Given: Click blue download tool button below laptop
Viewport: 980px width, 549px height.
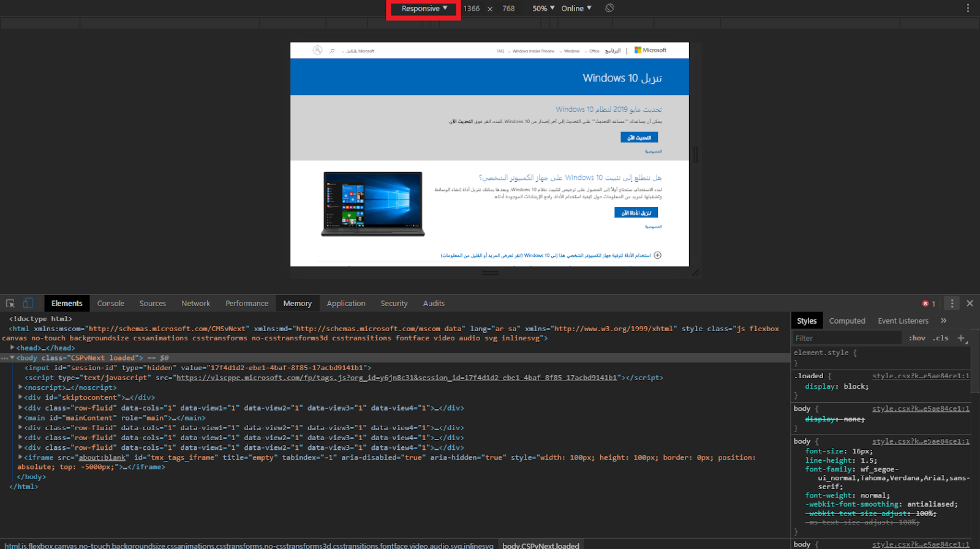Looking at the screenshot, I should point(636,212).
